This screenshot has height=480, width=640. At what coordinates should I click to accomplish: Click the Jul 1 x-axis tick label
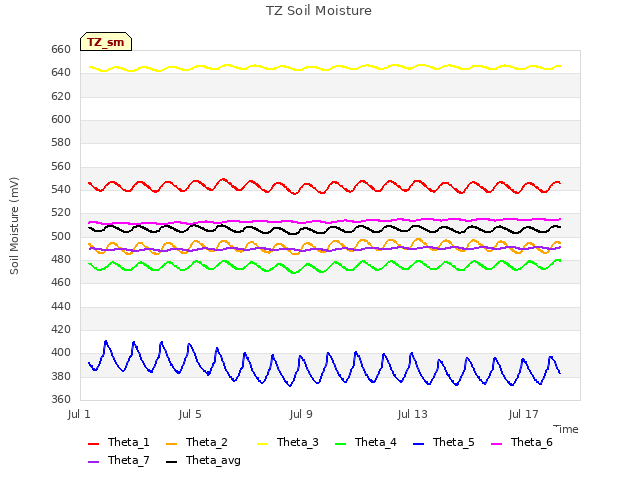[x=79, y=414]
